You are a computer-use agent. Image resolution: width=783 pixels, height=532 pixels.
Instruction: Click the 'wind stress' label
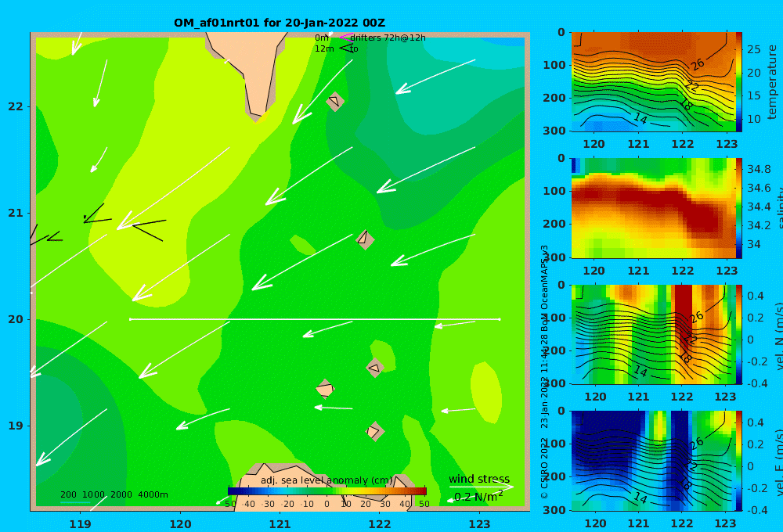coord(479,479)
